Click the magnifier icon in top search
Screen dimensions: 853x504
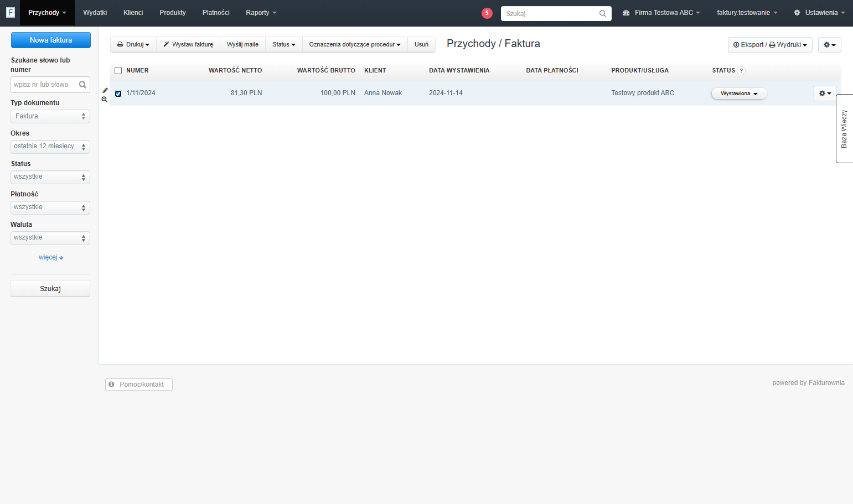click(x=603, y=14)
